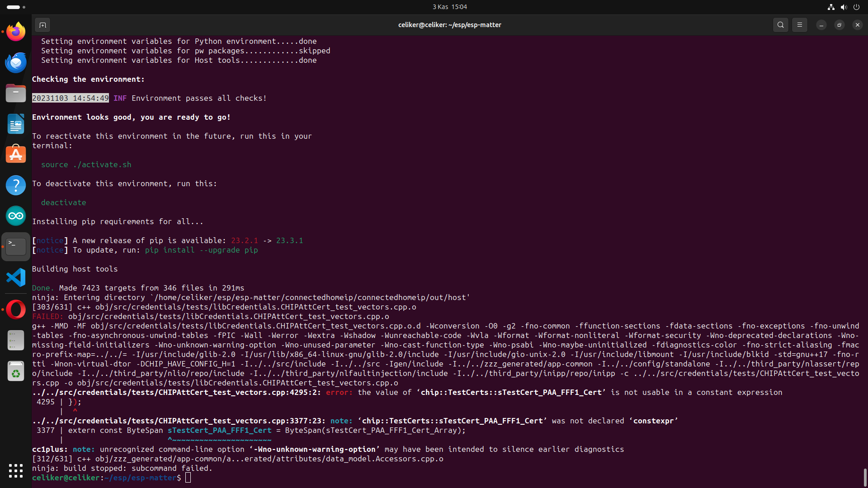Open the removable drive icon in dock
The width and height of the screenshot is (868, 488).
pos(16,340)
